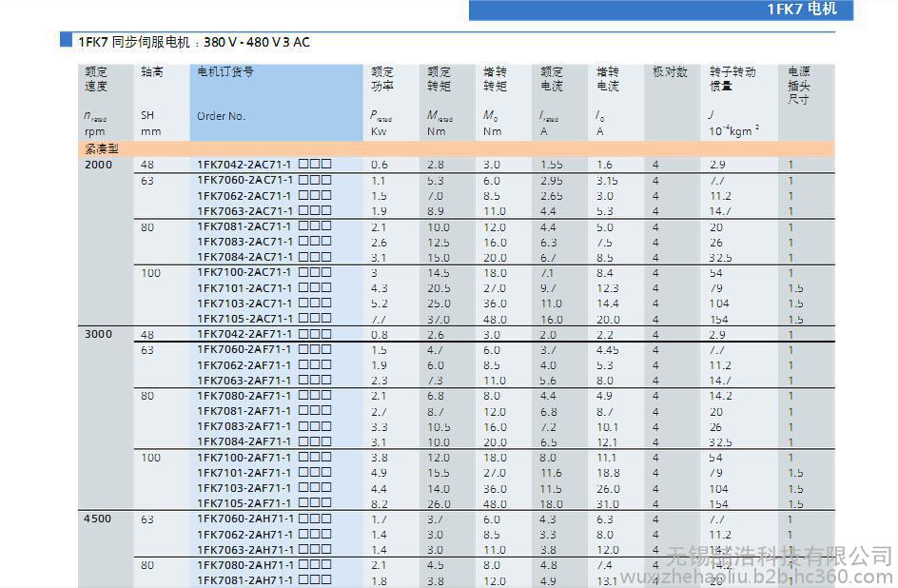
Task: Click order number 1FK7083-2AC71-1
Action: [x=244, y=243]
